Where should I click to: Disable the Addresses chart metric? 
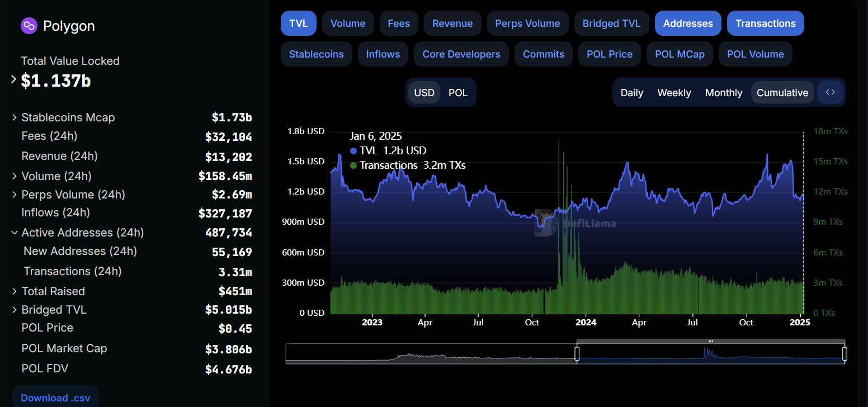pos(688,23)
